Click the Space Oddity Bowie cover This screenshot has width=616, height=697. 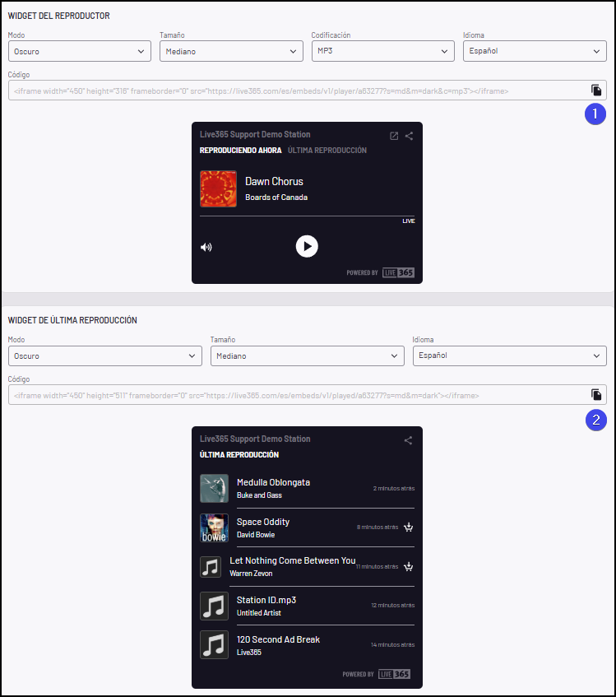(214, 527)
